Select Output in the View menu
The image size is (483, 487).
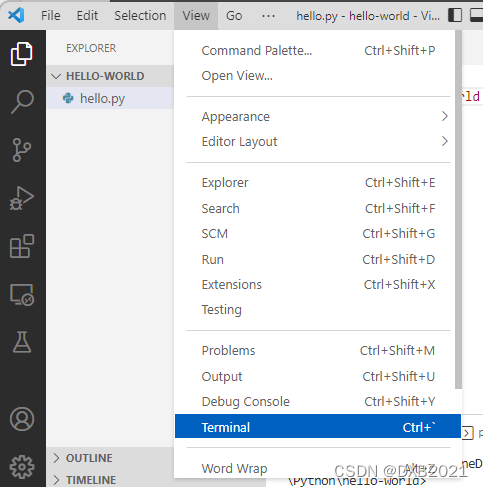coord(318,376)
